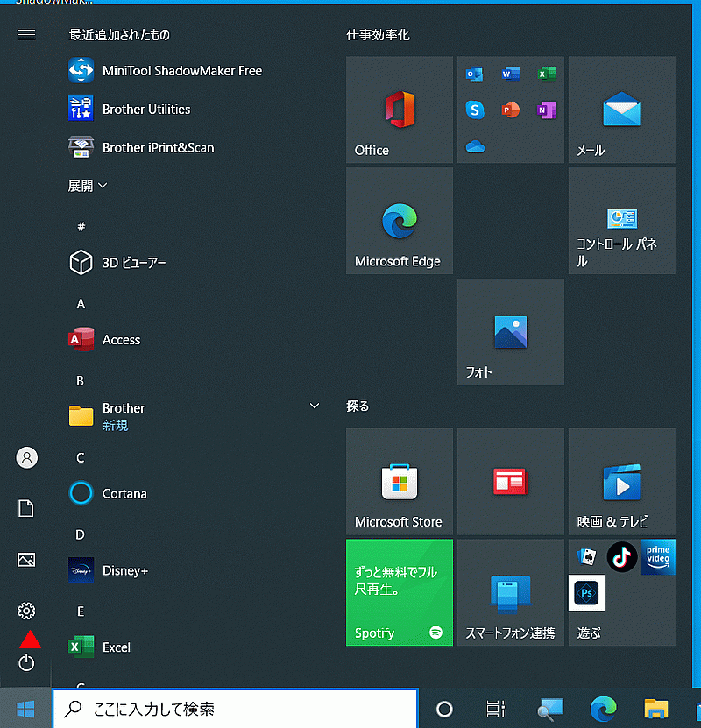Open コントロール パネル tile
This screenshot has width=701, height=728.
pyautogui.click(x=621, y=221)
